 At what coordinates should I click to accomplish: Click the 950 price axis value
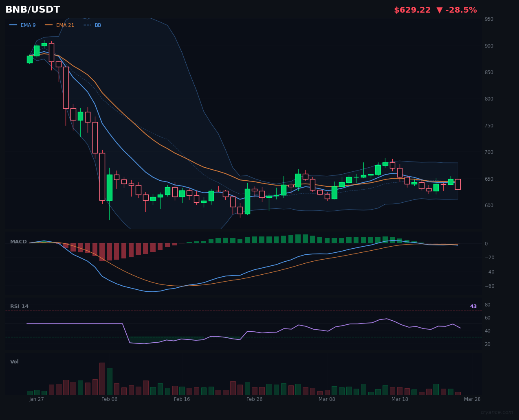pos(488,19)
